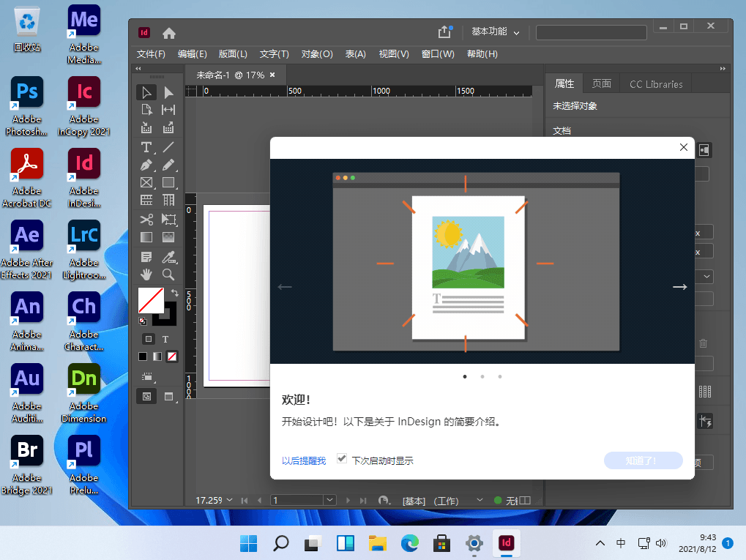Viewport: 746px width, 560px height.
Task: Go to first page button
Action: click(245, 501)
